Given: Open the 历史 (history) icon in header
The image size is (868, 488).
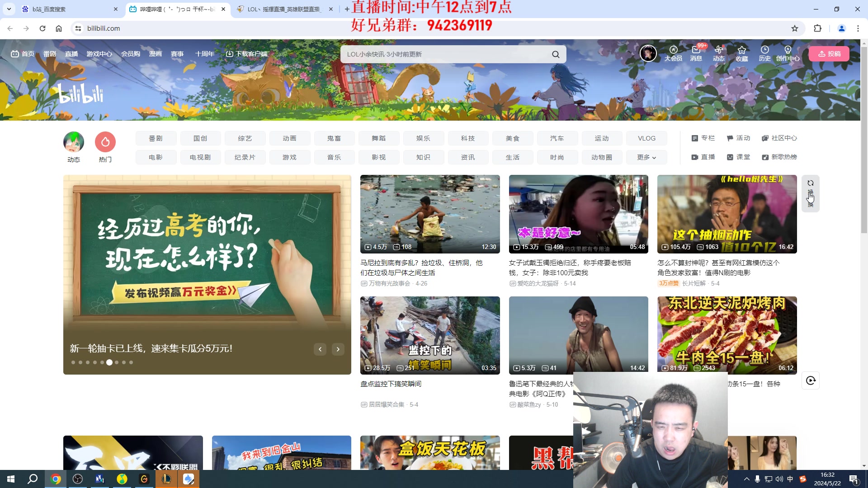Looking at the screenshot, I should coord(764,53).
